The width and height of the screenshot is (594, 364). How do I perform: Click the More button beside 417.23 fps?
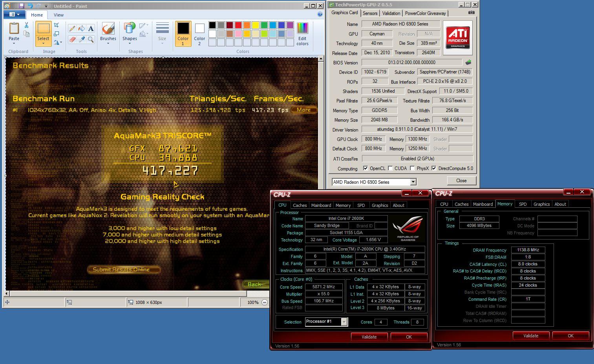[304, 110]
